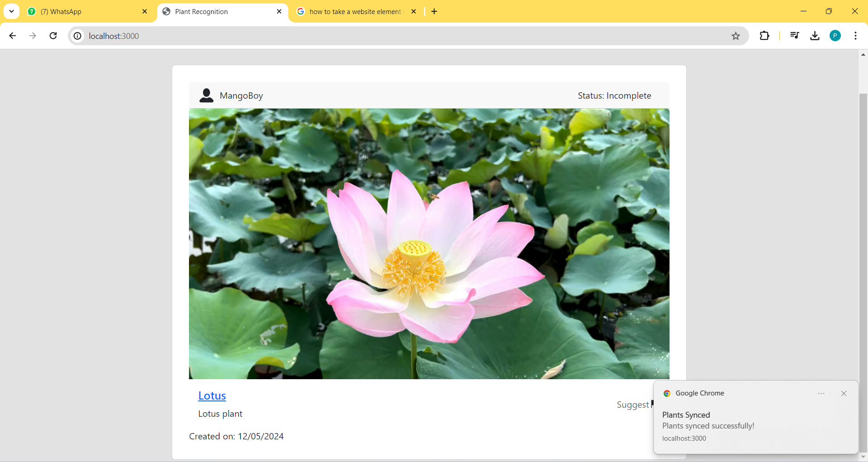Close the Google search tab
This screenshot has width=868, height=462.
click(x=413, y=11)
